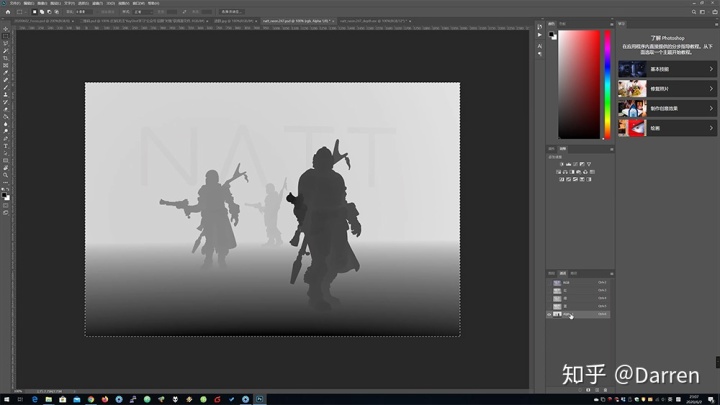Open the Windows notification center

pos(711,399)
